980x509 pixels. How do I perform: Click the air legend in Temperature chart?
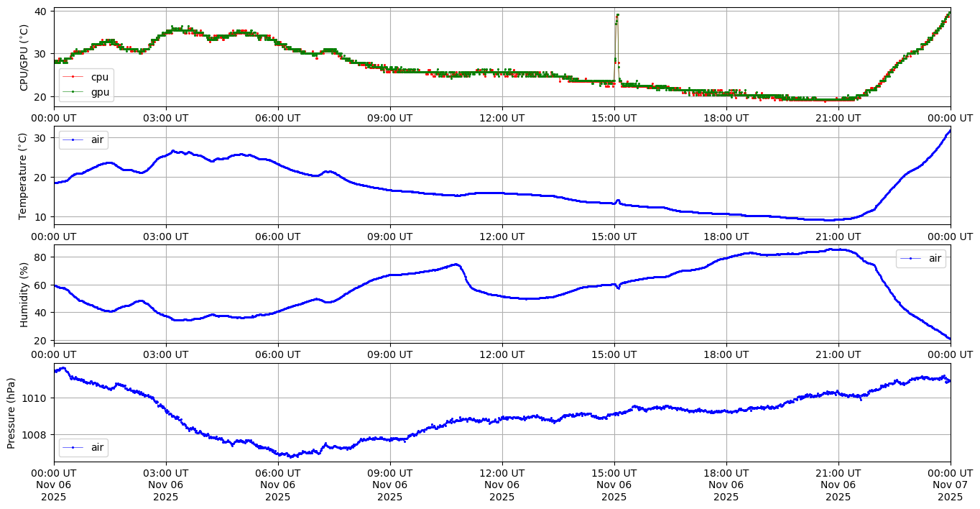click(x=97, y=140)
